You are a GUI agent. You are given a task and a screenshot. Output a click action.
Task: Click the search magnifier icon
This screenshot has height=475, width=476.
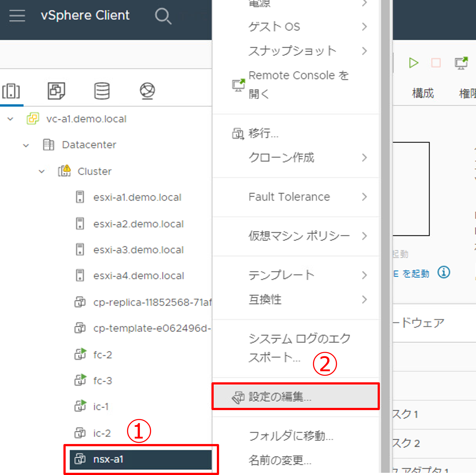tap(163, 16)
